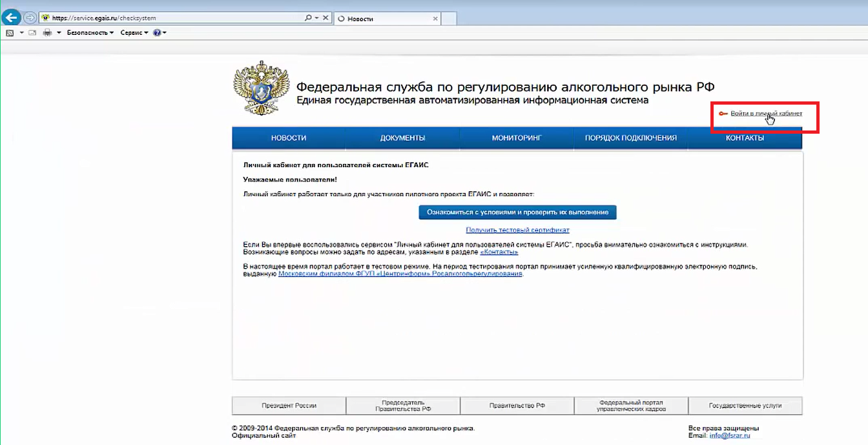Click the blue help question mark icon
Viewport: 868px width, 445px height.
point(157,32)
